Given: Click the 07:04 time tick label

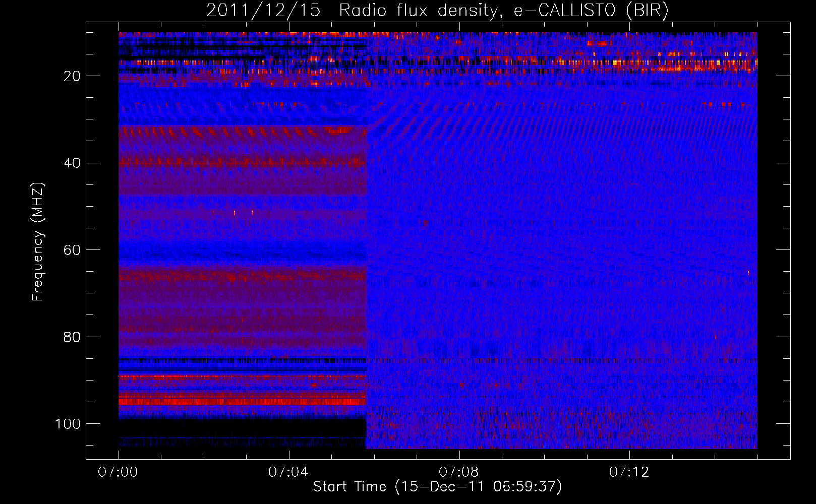Looking at the screenshot, I should tap(288, 472).
